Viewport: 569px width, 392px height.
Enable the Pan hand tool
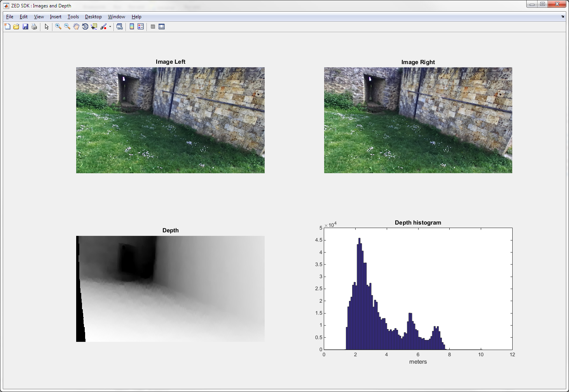(76, 26)
